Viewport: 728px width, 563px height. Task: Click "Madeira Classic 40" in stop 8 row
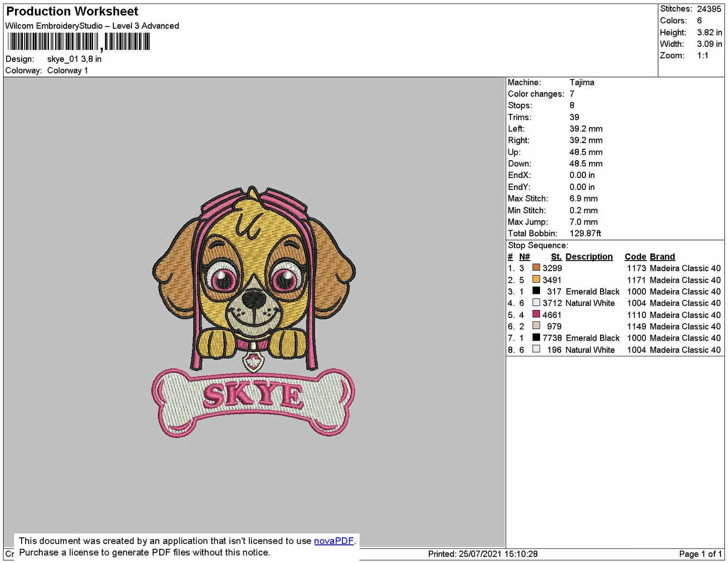[x=685, y=350]
